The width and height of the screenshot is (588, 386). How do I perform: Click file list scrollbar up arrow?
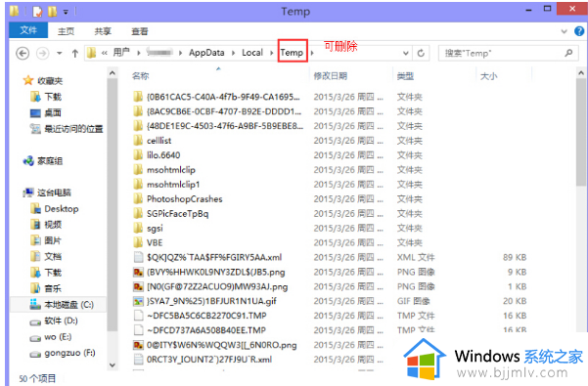(x=581, y=73)
